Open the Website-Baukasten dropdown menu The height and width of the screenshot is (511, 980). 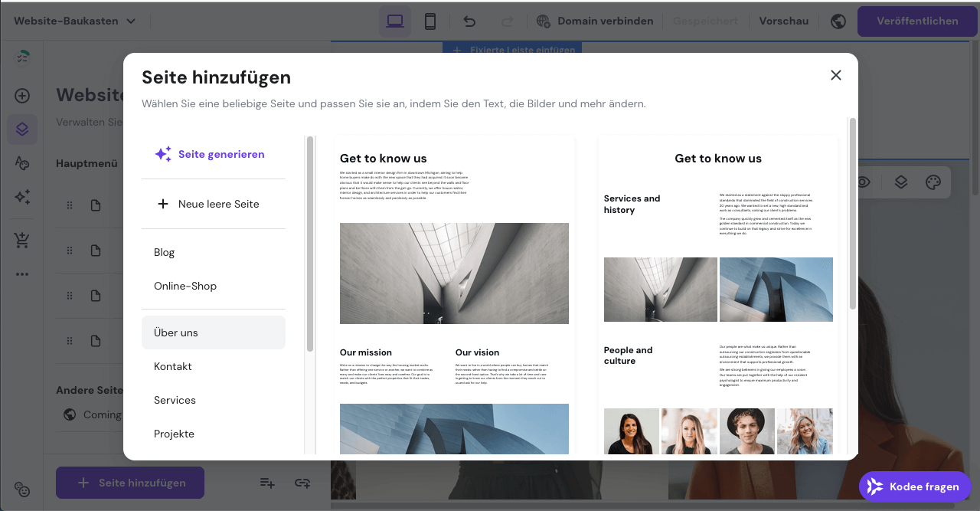74,21
